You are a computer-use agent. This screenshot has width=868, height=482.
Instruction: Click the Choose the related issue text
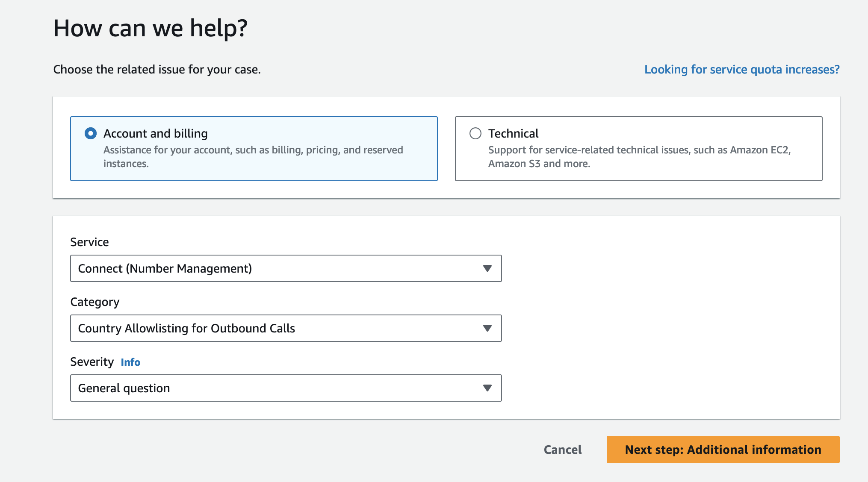(x=157, y=69)
